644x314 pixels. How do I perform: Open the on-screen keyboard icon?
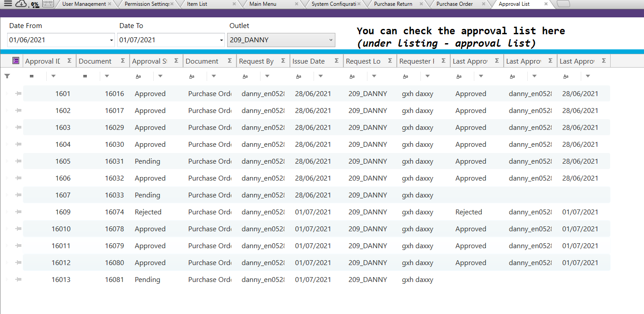click(48, 4)
